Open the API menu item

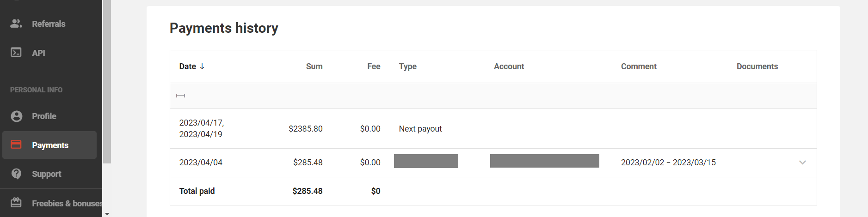(38, 53)
